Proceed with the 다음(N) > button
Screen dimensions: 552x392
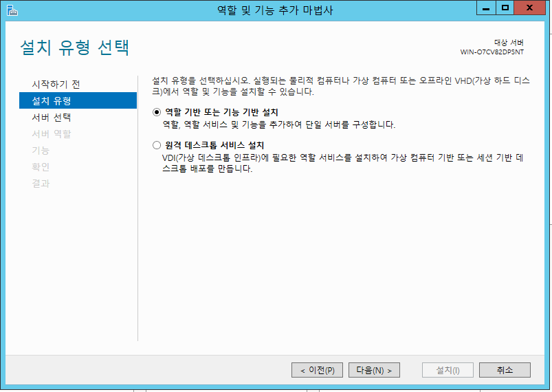[374, 370]
